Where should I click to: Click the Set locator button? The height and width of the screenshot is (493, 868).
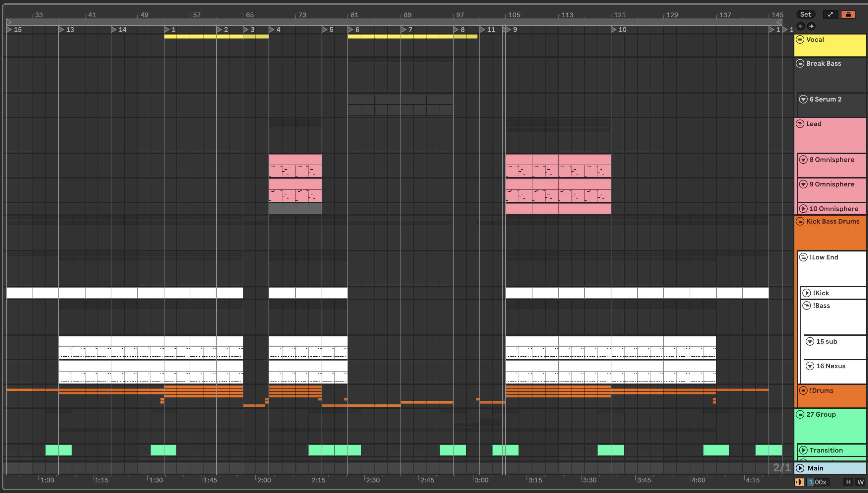(805, 14)
